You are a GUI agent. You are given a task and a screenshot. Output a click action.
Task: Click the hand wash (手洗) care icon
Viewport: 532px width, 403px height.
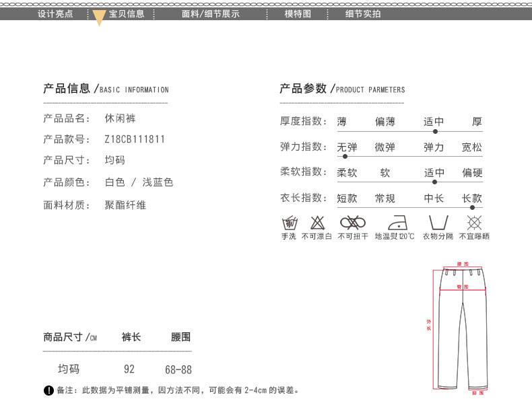pyautogui.click(x=290, y=223)
